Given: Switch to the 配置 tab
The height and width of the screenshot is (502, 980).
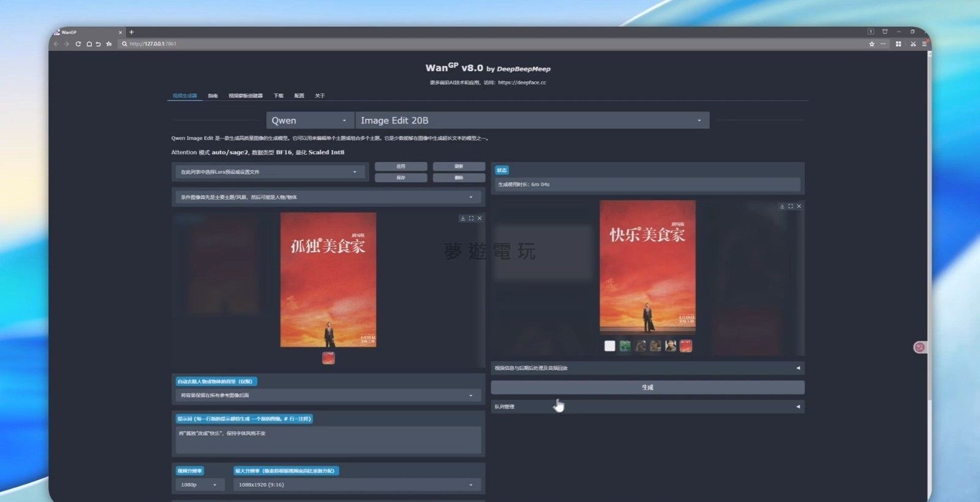Looking at the screenshot, I should coord(299,96).
